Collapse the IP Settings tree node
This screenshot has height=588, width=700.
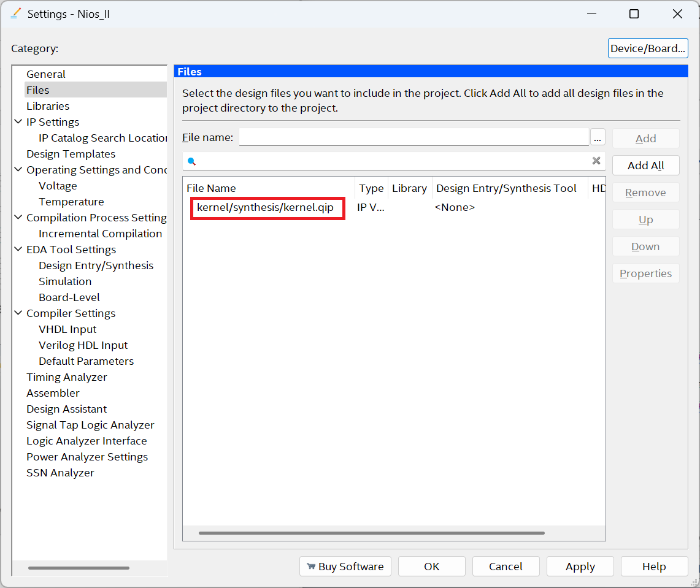(x=18, y=121)
